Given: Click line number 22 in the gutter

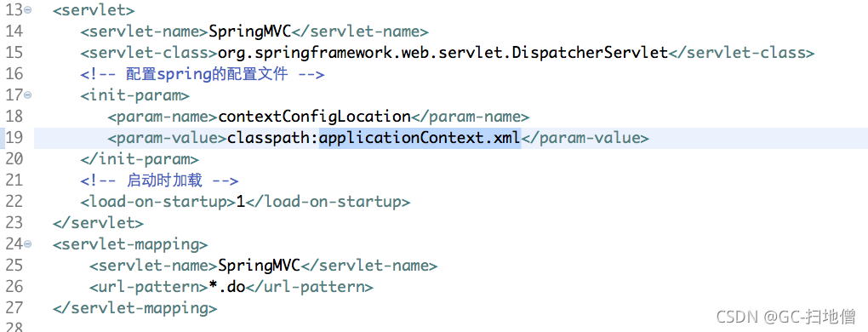Looking at the screenshot, I should (14, 202).
